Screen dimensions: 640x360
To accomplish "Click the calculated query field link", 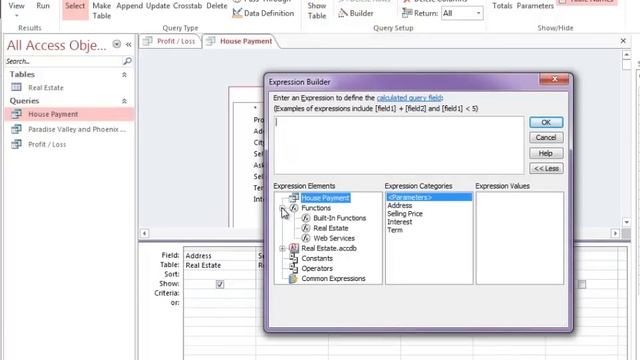I will [409, 98].
